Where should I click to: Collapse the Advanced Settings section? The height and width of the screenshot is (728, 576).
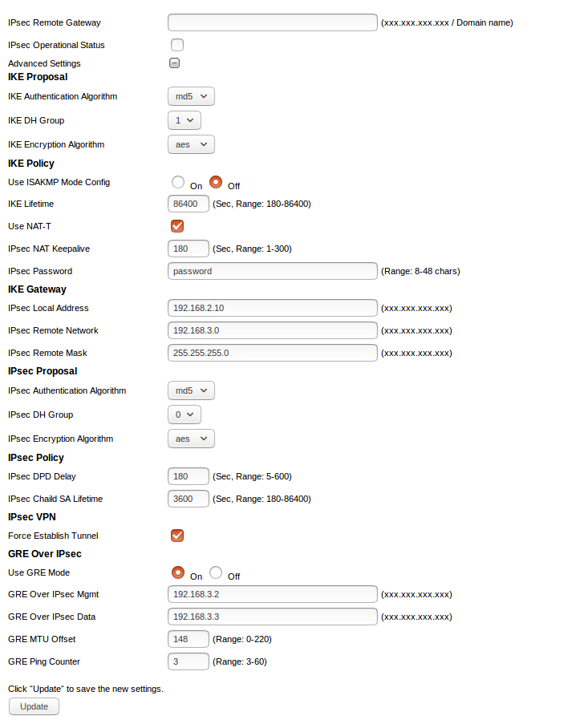click(x=174, y=63)
